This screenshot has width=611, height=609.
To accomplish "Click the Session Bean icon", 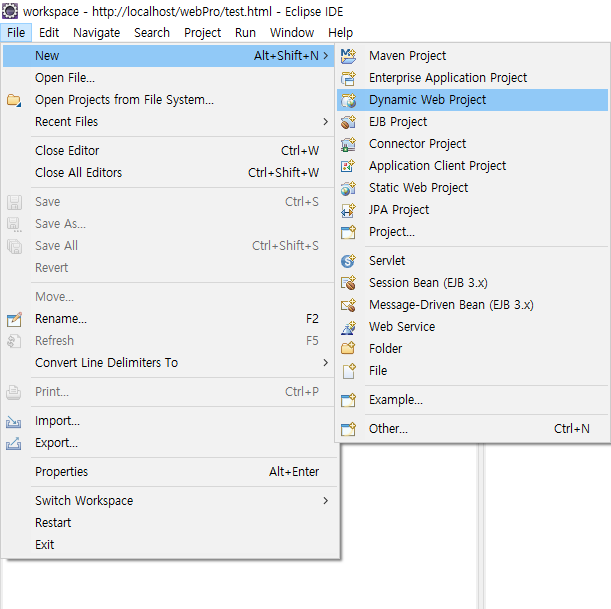I will click(348, 283).
